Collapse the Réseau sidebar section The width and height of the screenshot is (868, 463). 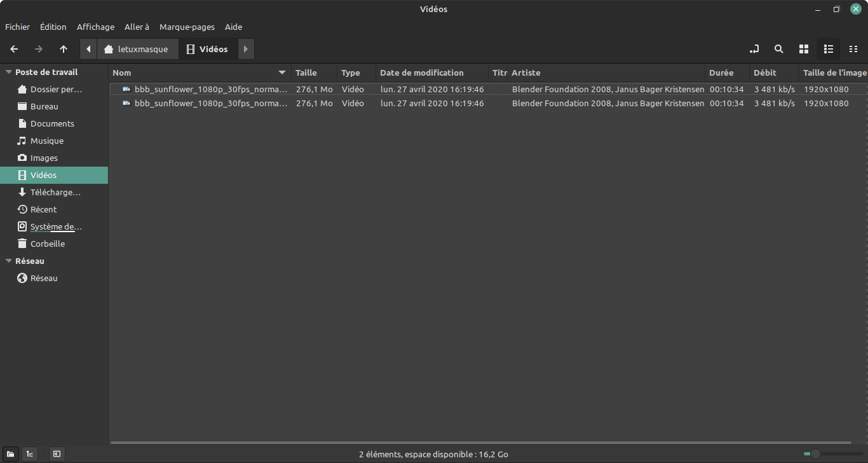click(8, 261)
